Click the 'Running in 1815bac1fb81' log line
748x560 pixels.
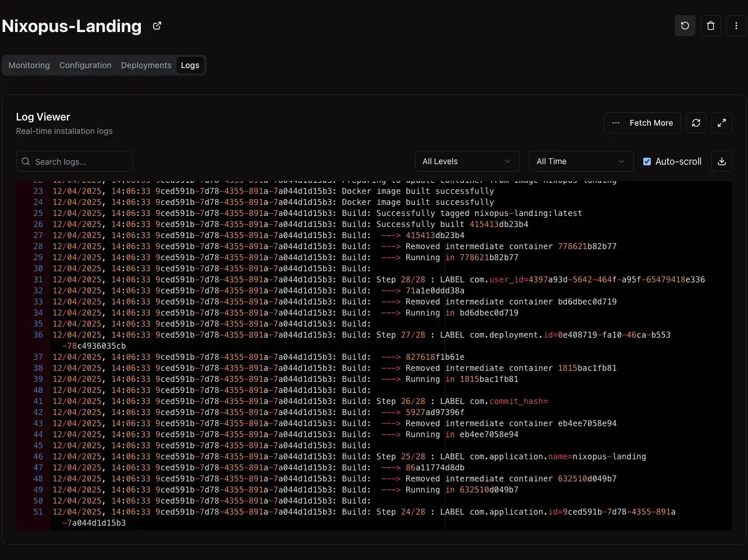285,379
